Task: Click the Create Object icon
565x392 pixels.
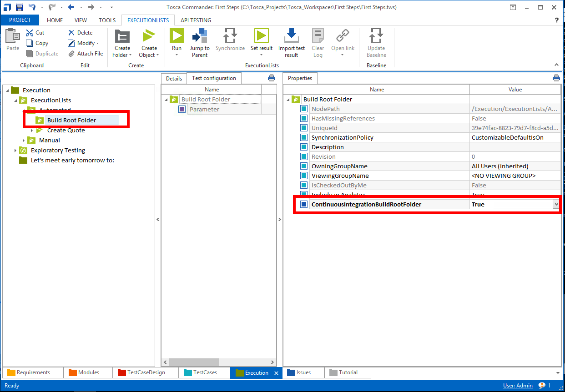Action: [149, 37]
